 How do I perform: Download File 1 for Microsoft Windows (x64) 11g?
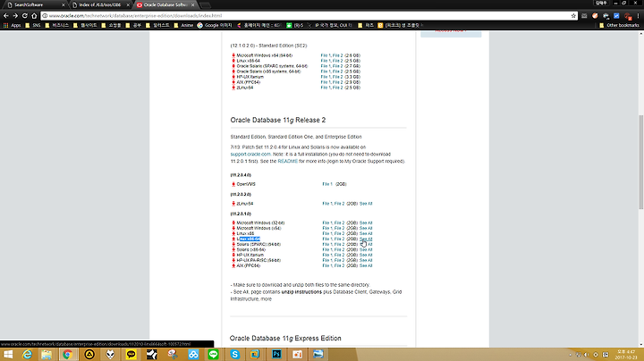(327, 228)
